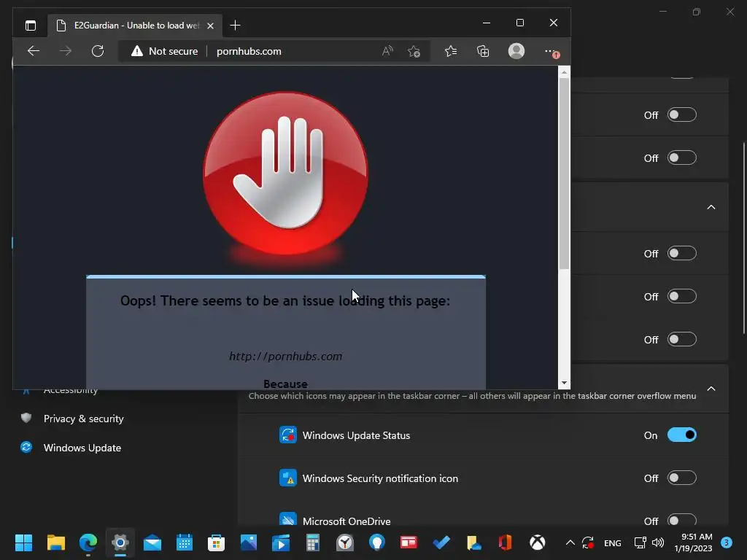Open Collections in Edge toolbar

[483, 51]
